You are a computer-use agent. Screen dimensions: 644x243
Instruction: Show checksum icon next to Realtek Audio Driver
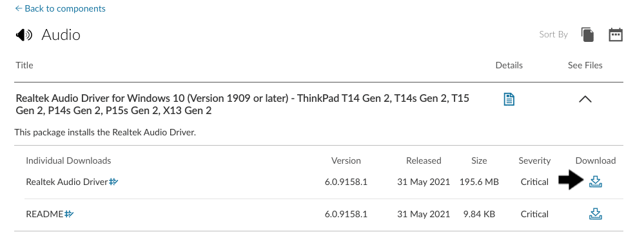click(x=113, y=181)
